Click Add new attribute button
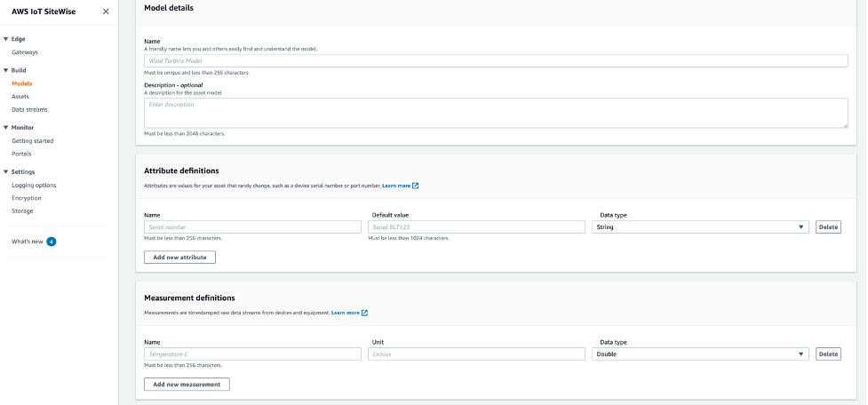The width and height of the screenshot is (868, 405). 179,258
